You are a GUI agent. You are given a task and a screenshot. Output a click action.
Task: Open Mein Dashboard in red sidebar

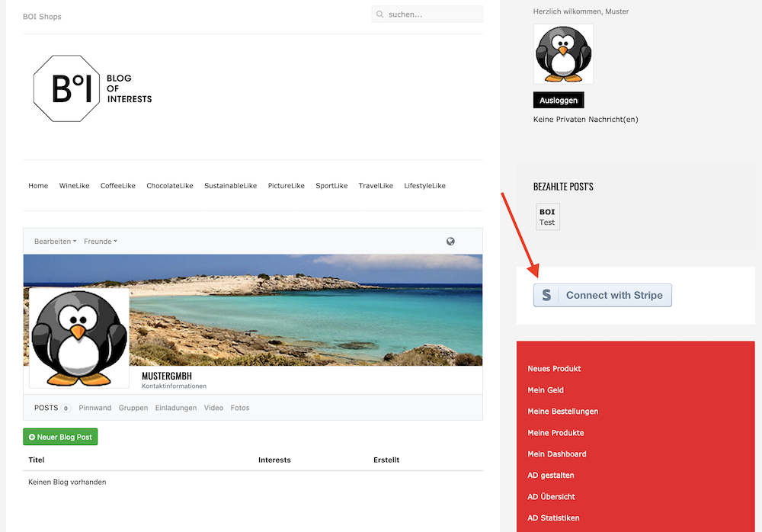point(556,454)
